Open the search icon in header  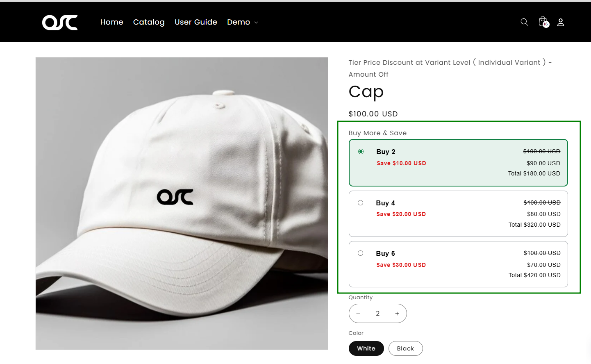point(524,22)
